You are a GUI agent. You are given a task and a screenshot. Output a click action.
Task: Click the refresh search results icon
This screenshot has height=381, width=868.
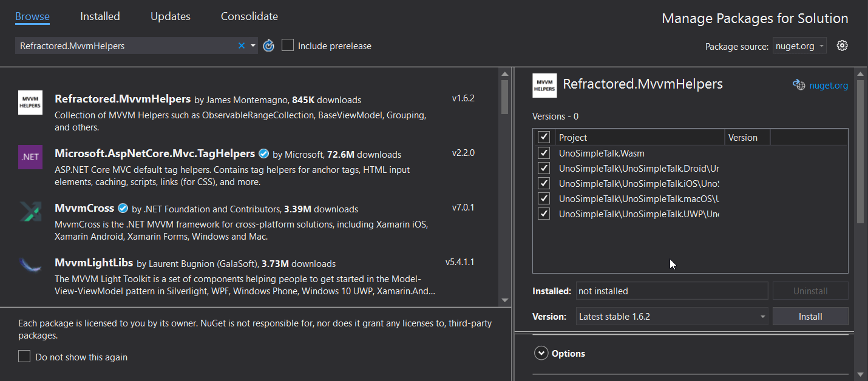[269, 46]
